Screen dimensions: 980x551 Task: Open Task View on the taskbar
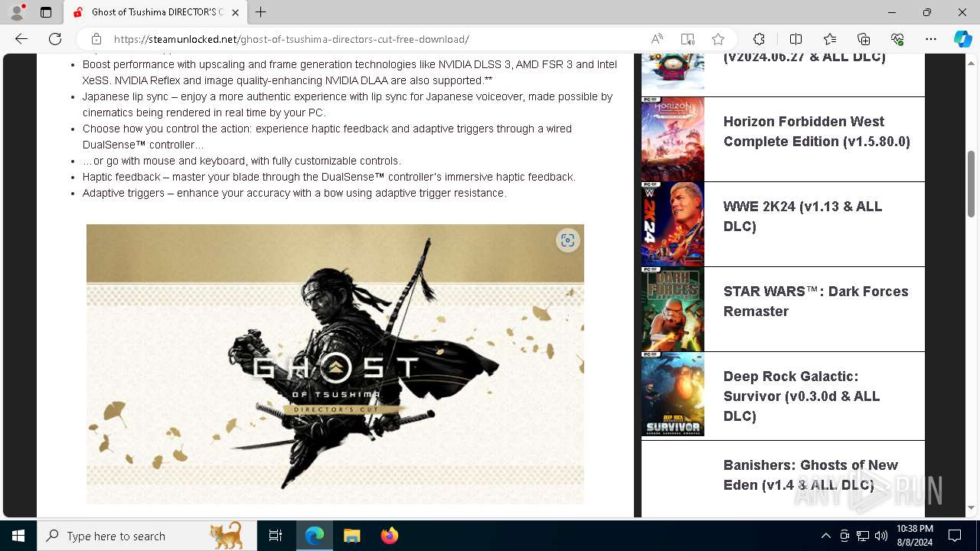(x=276, y=536)
